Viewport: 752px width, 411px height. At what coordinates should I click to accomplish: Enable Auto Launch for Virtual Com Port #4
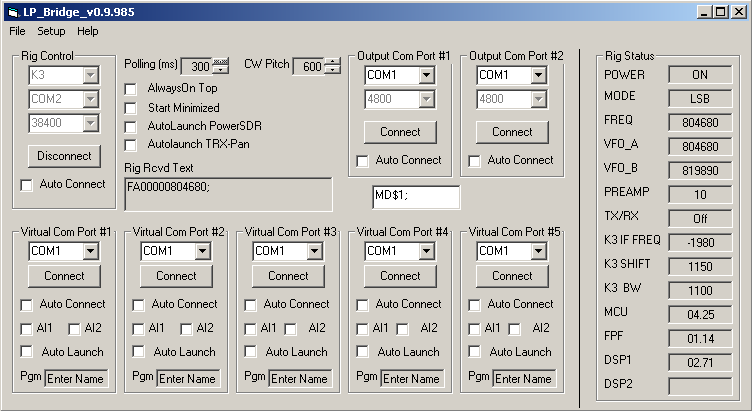363,352
